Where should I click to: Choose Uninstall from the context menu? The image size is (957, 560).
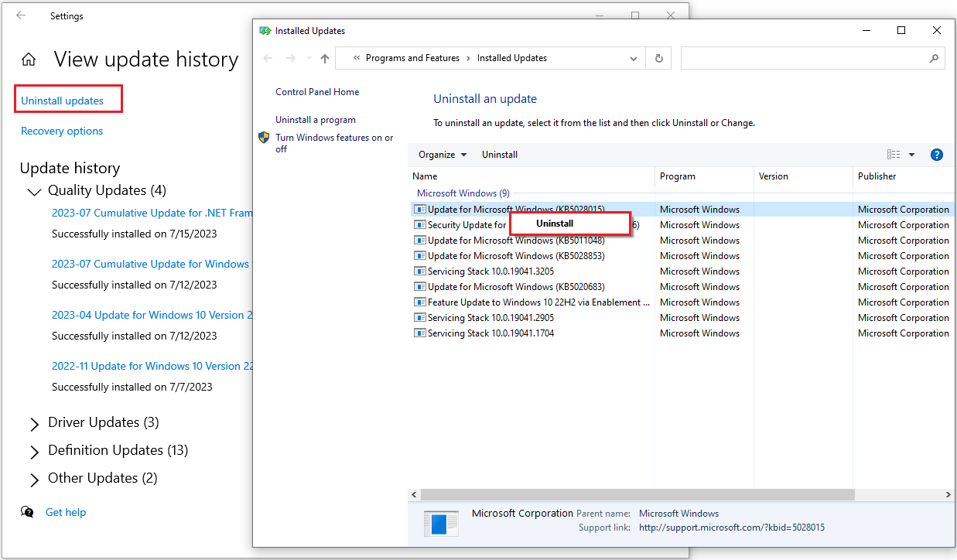(x=570, y=224)
